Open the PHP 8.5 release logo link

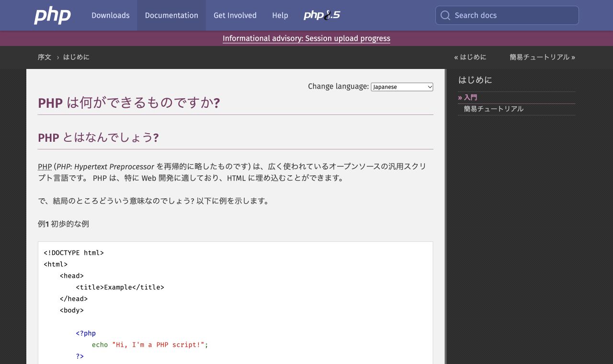point(322,15)
